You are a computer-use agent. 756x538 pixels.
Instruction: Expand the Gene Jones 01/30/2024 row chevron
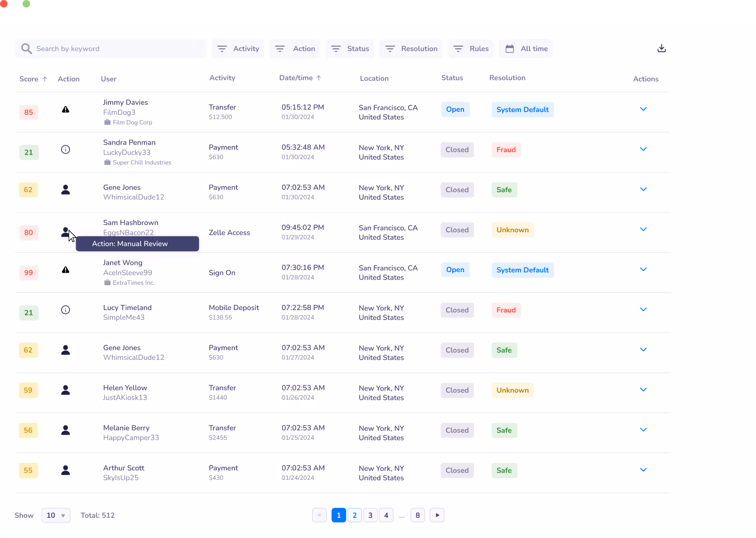[x=643, y=189]
